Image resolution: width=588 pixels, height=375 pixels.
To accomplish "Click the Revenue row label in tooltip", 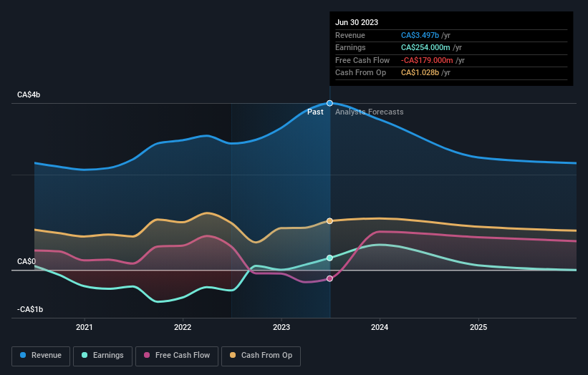I will pos(350,35).
